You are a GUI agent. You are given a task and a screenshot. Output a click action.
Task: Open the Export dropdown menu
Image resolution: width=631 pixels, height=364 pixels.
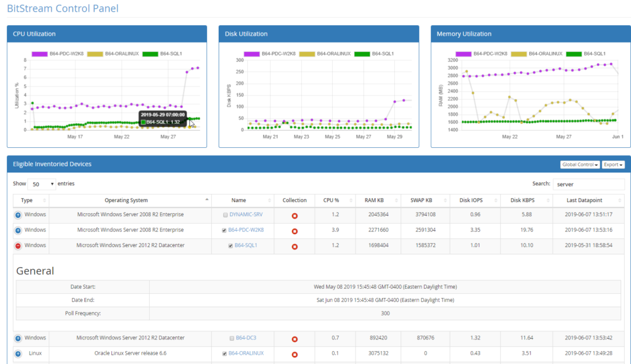point(614,164)
